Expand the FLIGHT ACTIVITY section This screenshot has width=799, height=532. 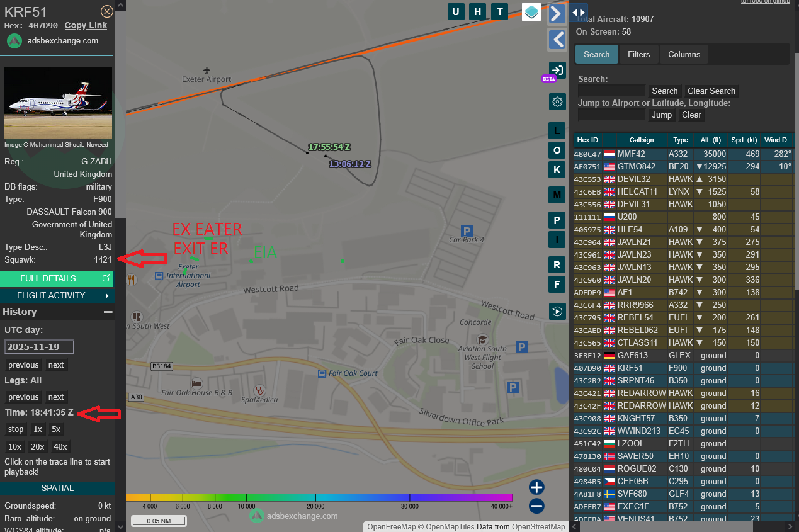pyautogui.click(x=57, y=295)
